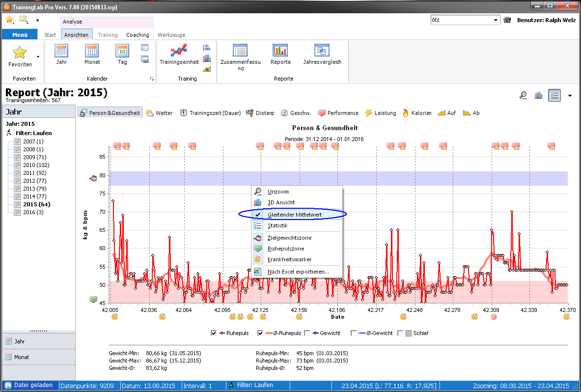Open the Favoriten dropdown arrow

click(38, 56)
